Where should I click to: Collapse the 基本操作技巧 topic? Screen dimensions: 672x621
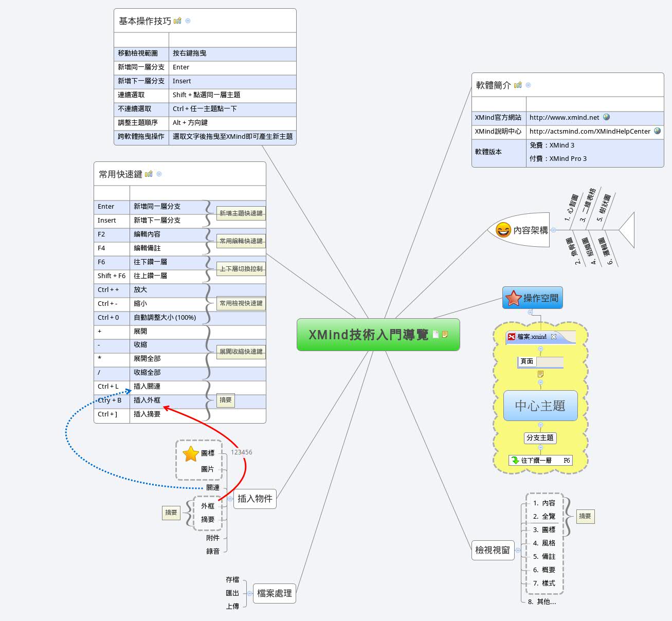click(x=188, y=21)
